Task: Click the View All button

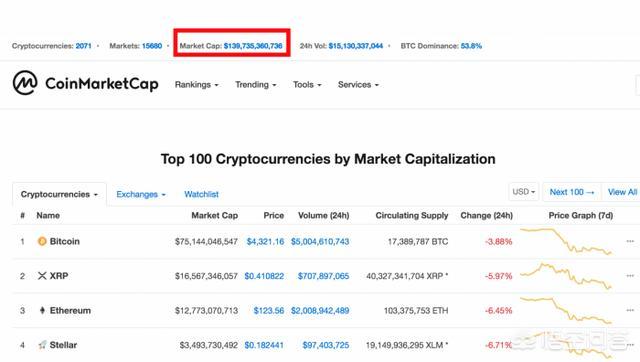Action: pos(622,192)
